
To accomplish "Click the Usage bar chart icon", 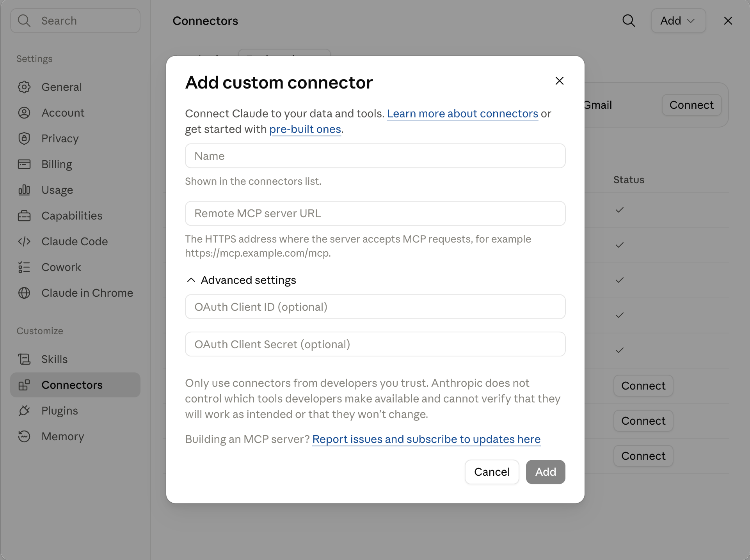I will coord(24,190).
